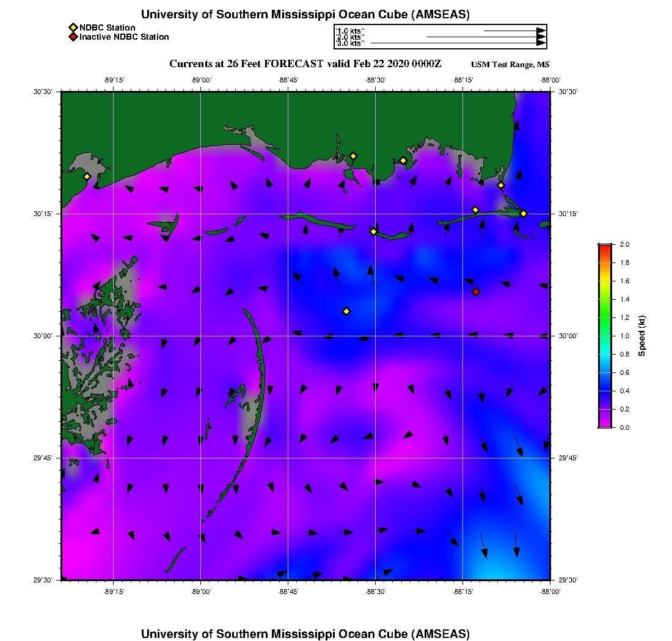Viewport: 672px width, 641px height.
Task: Click yellow station marker nearest the -88°30' gridline
Action: [374, 231]
